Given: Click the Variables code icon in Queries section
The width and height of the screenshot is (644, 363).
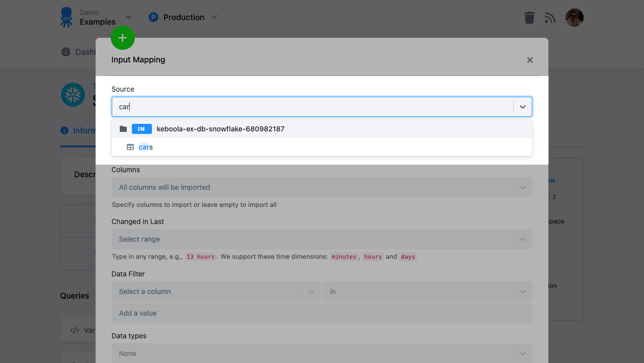Looking at the screenshot, I should coord(73,330).
